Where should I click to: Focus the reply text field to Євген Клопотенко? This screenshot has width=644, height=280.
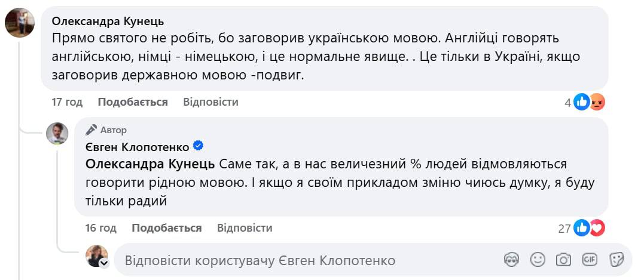[x=299, y=261]
